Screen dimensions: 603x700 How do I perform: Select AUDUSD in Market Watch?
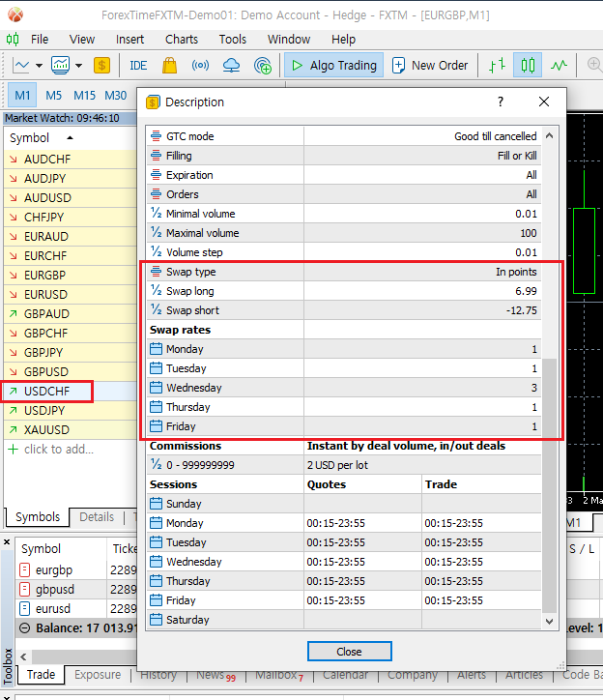point(47,198)
